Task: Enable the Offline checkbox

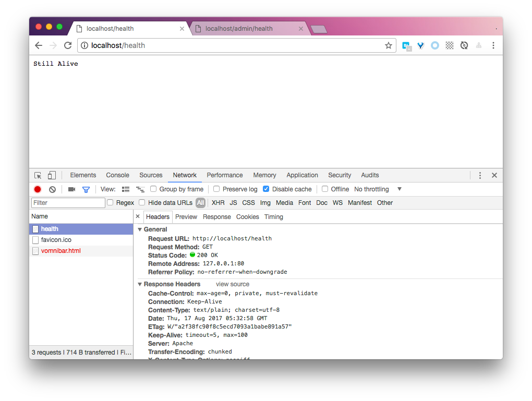Action: tap(325, 189)
